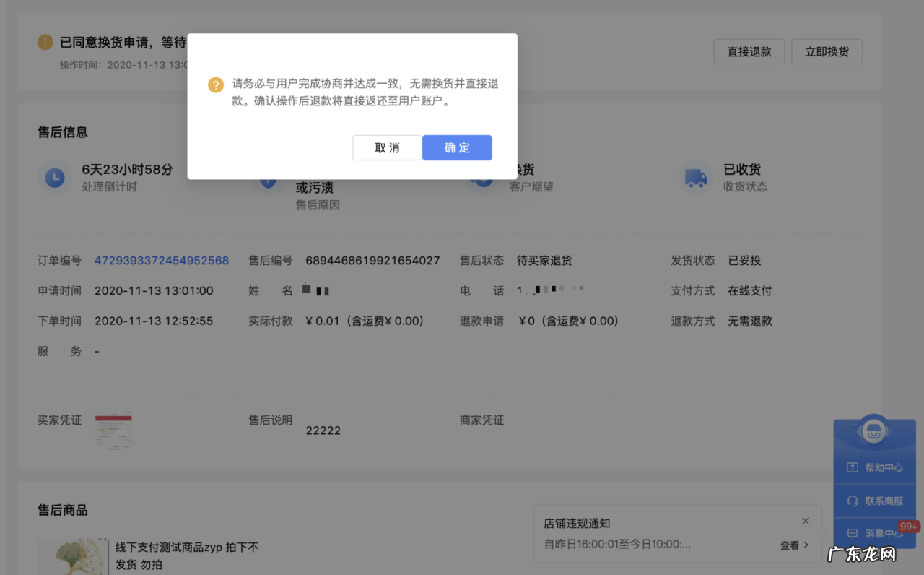Image resolution: width=924 pixels, height=575 pixels.
Task: Click the clock icon beside the countdown timer
Action: click(x=54, y=178)
